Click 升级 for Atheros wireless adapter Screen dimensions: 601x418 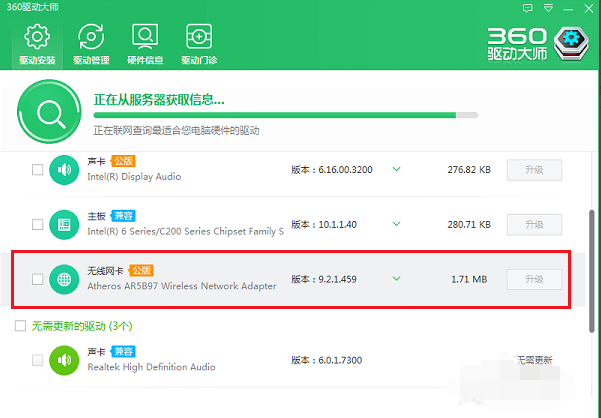[x=534, y=279]
